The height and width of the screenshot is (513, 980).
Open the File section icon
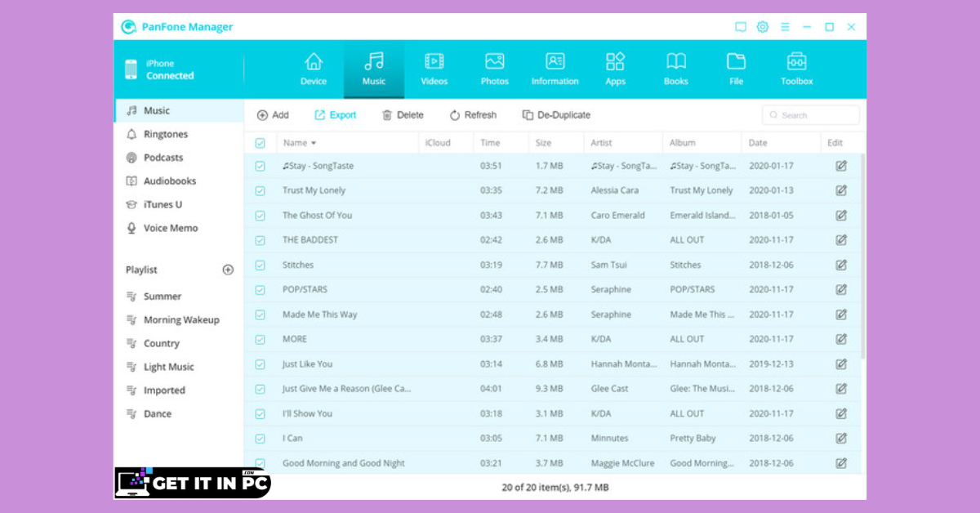coord(737,62)
